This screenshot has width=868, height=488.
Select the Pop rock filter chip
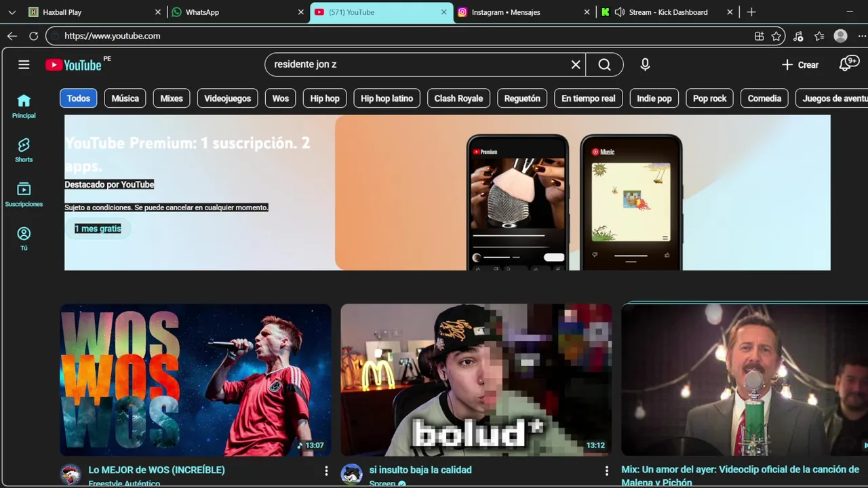[x=710, y=98]
